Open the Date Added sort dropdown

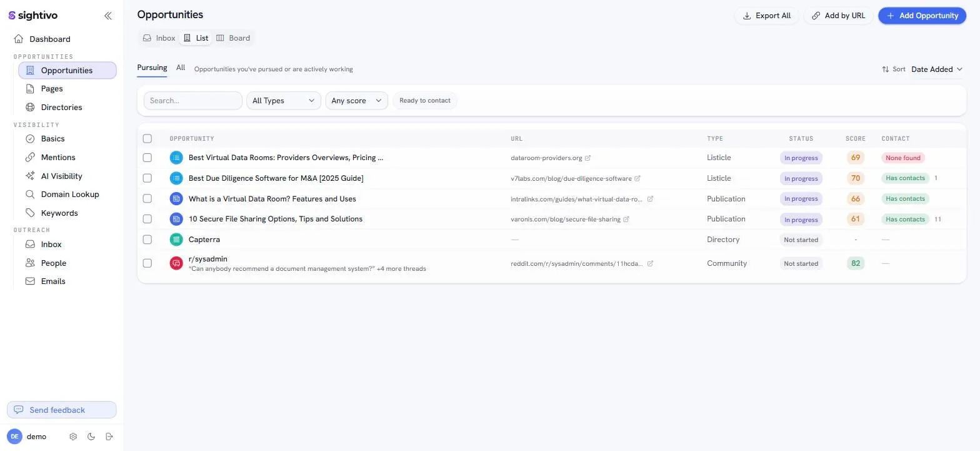click(936, 69)
